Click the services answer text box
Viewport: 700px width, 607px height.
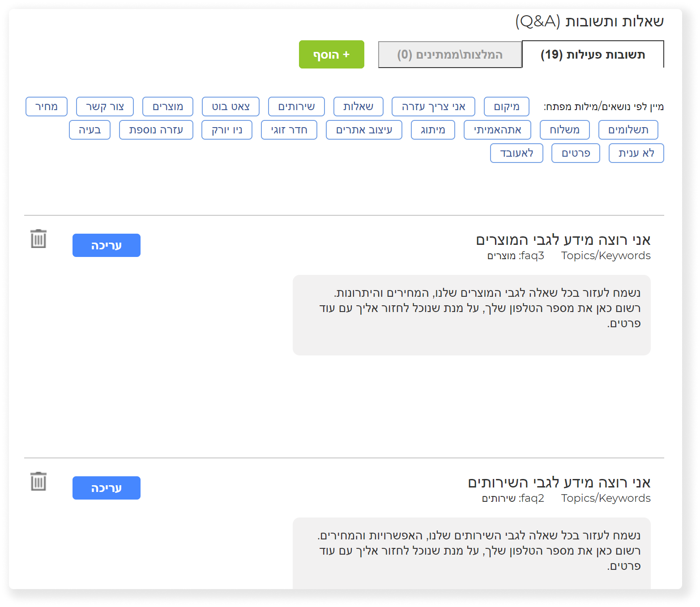click(472, 553)
